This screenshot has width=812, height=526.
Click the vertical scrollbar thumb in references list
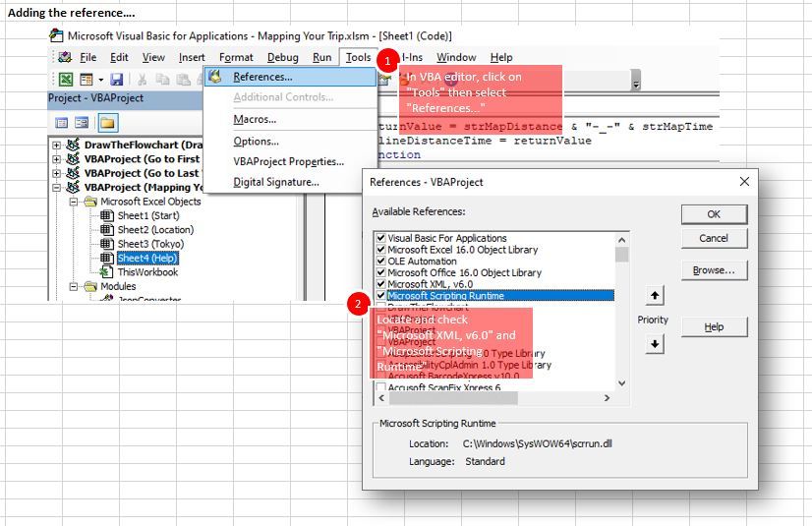click(x=622, y=255)
